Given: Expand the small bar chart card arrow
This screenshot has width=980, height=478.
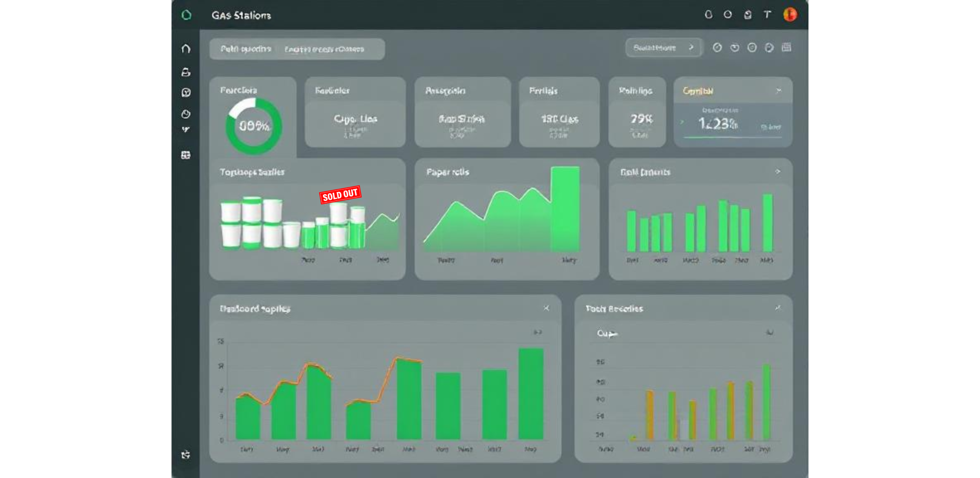Looking at the screenshot, I should [778, 172].
